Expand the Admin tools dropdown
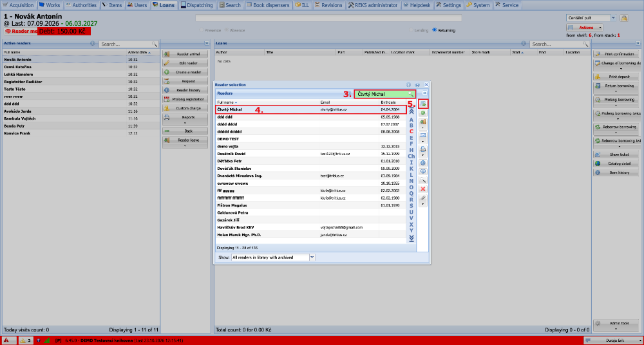The height and width of the screenshot is (345, 644). (x=616, y=324)
